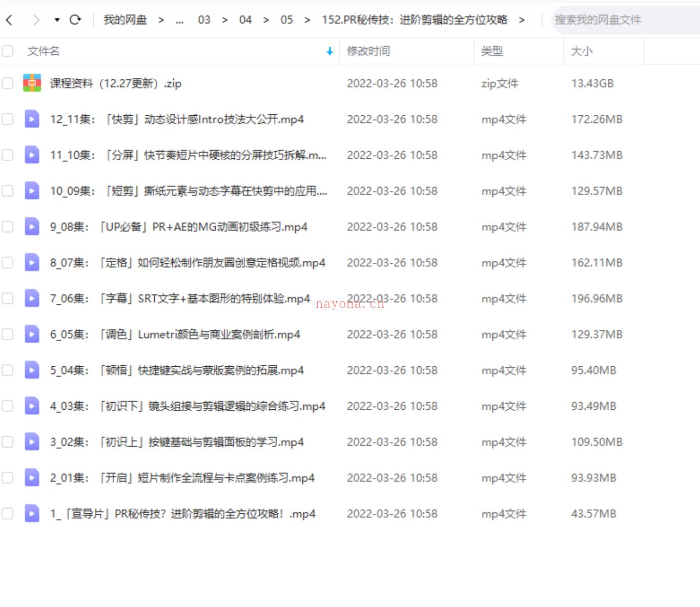700x607 pixels.
Task: Click the zip archive icon of 课程资料
Action: [32, 83]
